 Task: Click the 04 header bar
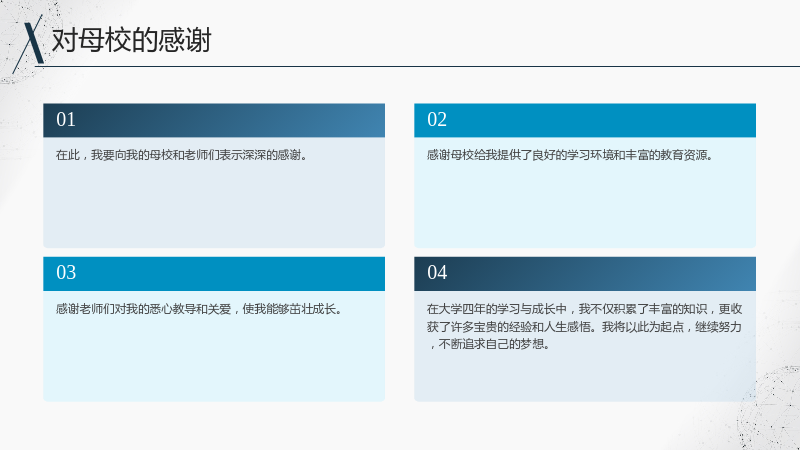pyautogui.click(x=585, y=274)
